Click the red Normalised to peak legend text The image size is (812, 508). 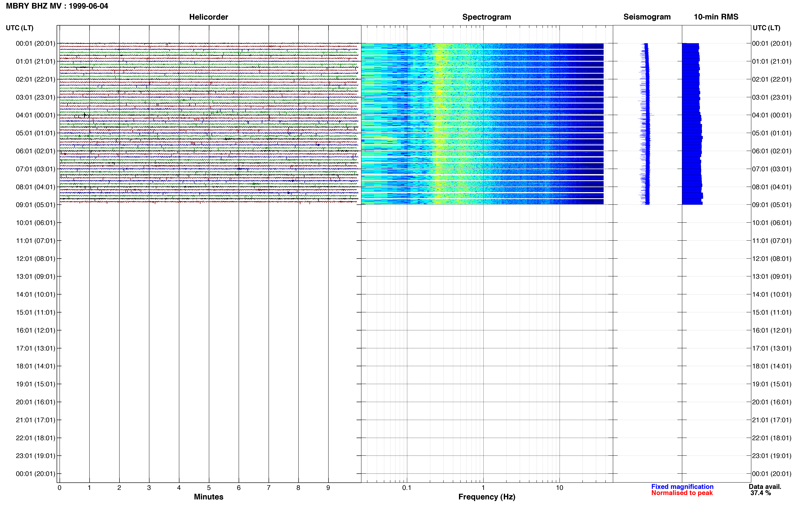point(682,493)
